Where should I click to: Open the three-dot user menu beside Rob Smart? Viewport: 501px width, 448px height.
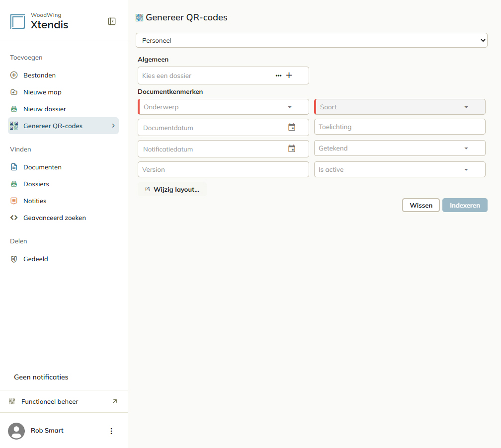tap(111, 431)
